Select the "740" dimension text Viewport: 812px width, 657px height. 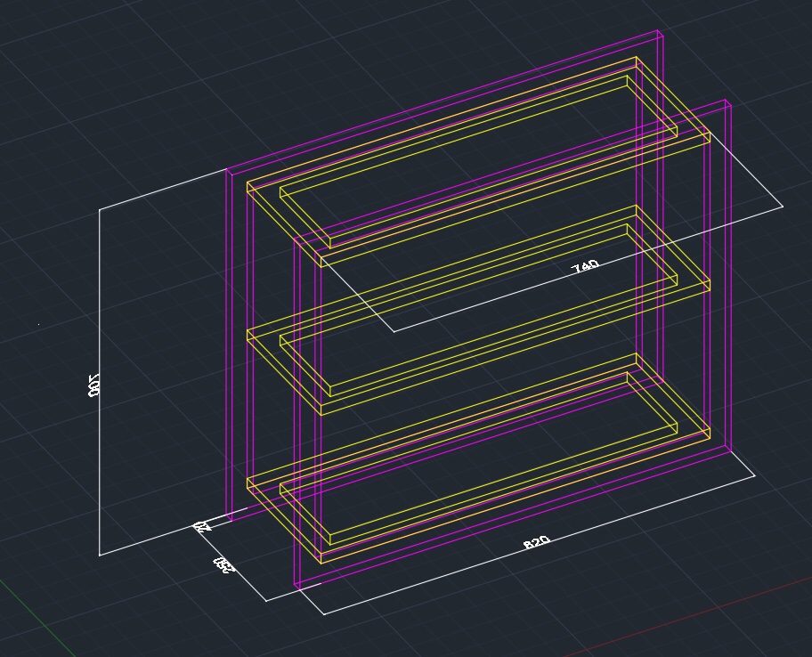click(585, 267)
